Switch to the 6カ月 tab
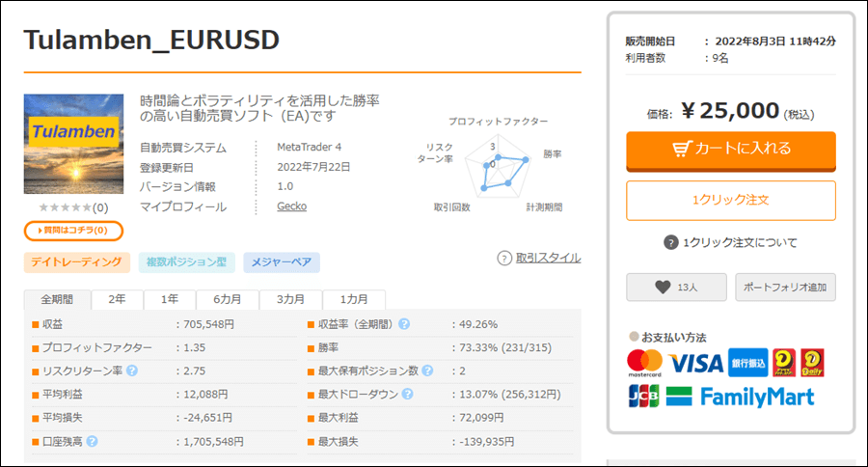This screenshot has width=868, height=467. tap(228, 299)
